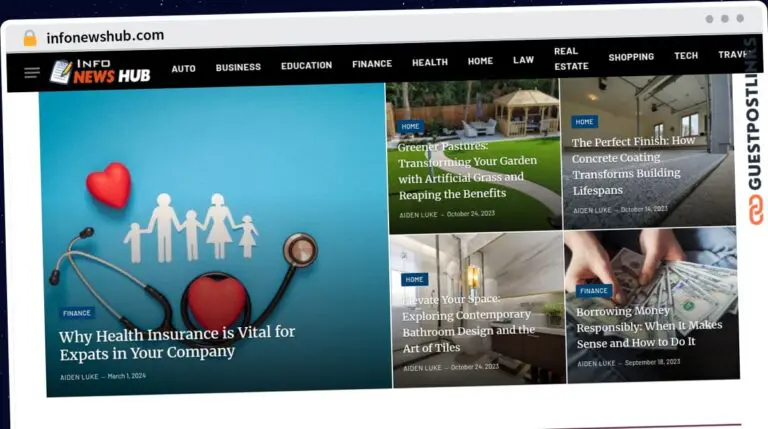
Task: Open the Business menu item
Action: click(238, 67)
